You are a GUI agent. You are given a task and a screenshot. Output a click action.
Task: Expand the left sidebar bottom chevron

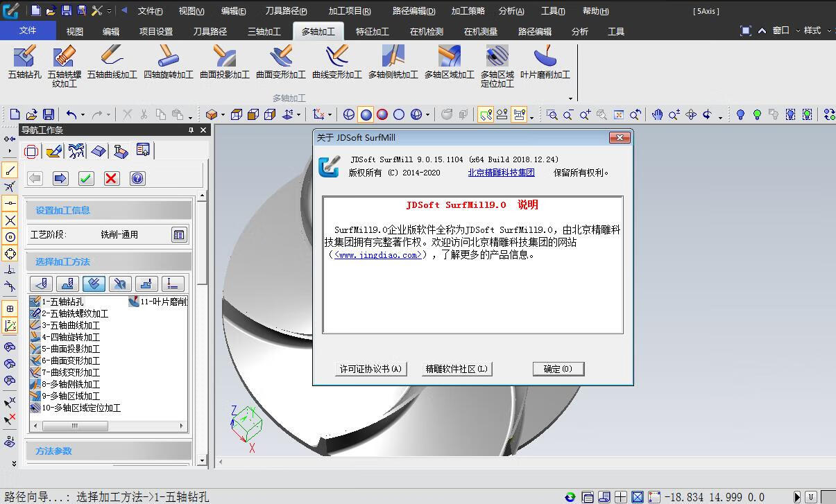pyautogui.click(x=13, y=463)
